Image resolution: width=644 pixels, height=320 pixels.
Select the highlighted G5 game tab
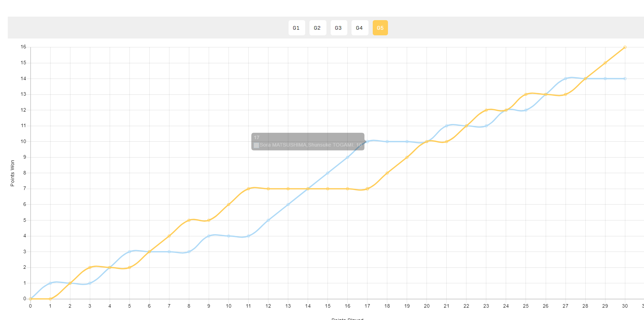coord(380,28)
